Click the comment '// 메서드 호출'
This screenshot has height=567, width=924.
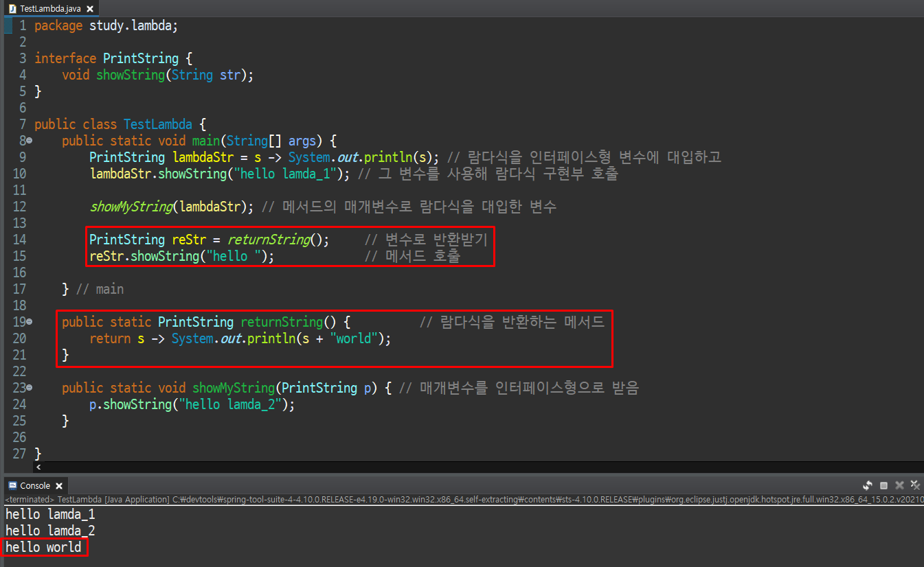tap(412, 256)
